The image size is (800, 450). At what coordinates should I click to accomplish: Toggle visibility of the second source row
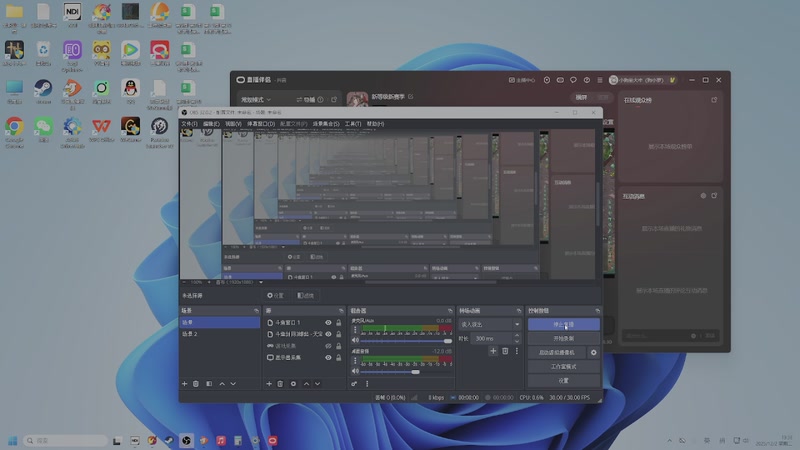point(328,334)
